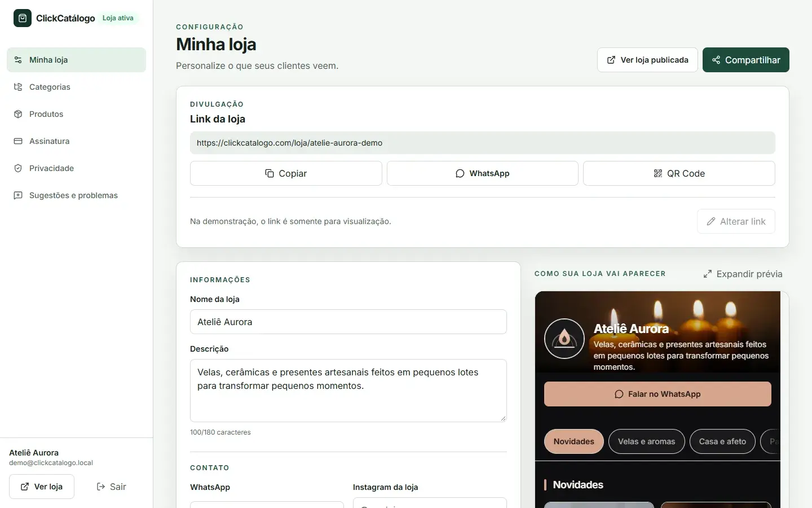Click the Categorias tree icon

click(x=18, y=87)
